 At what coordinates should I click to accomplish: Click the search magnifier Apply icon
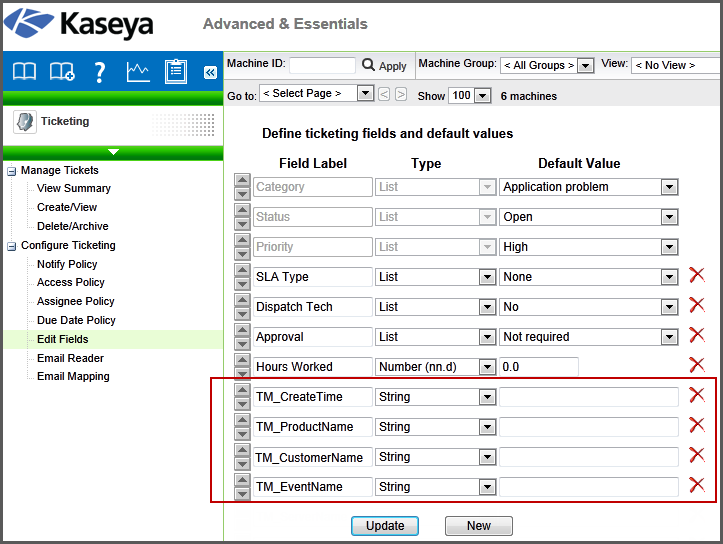coord(369,65)
